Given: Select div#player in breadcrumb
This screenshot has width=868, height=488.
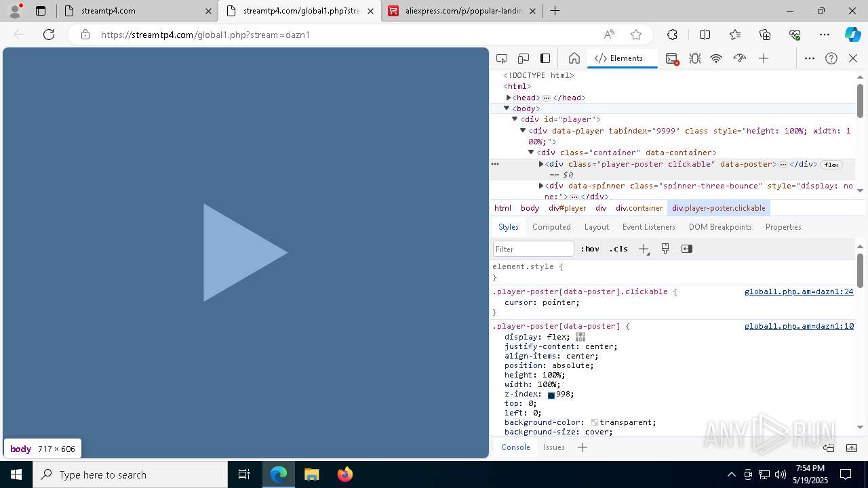Looking at the screenshot, I should click(567, 208).
